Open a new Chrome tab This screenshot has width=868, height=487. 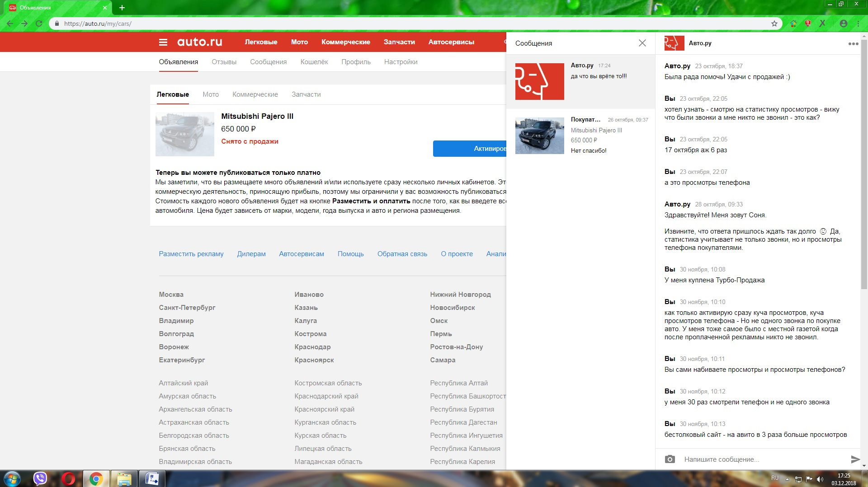pyautogui.click(x=122, y=8)
